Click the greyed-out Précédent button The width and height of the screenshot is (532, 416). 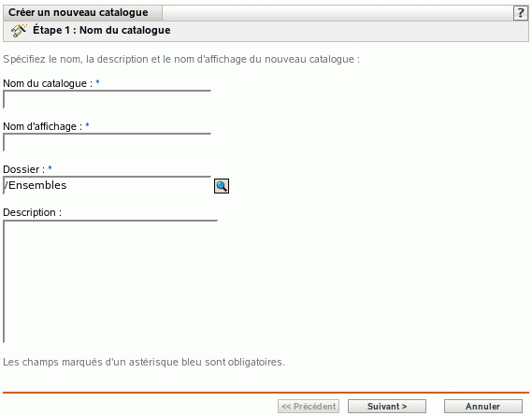coord(309,406)
